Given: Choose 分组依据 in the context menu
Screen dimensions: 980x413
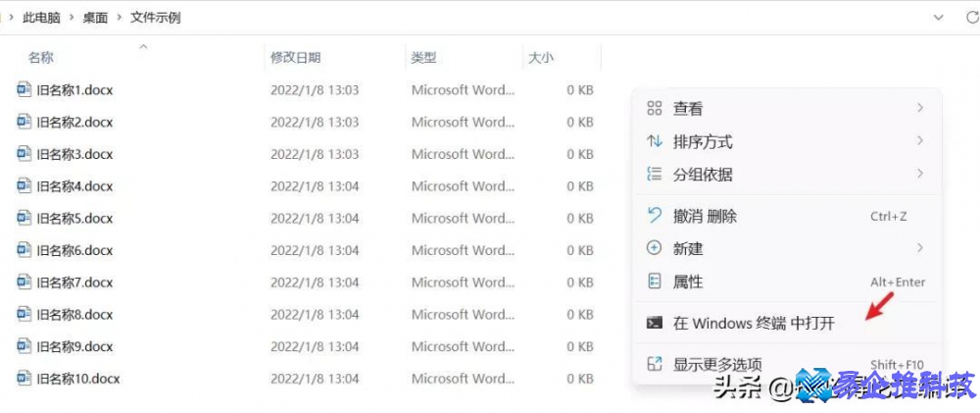Looking at the screenshot, I should 787,174.
